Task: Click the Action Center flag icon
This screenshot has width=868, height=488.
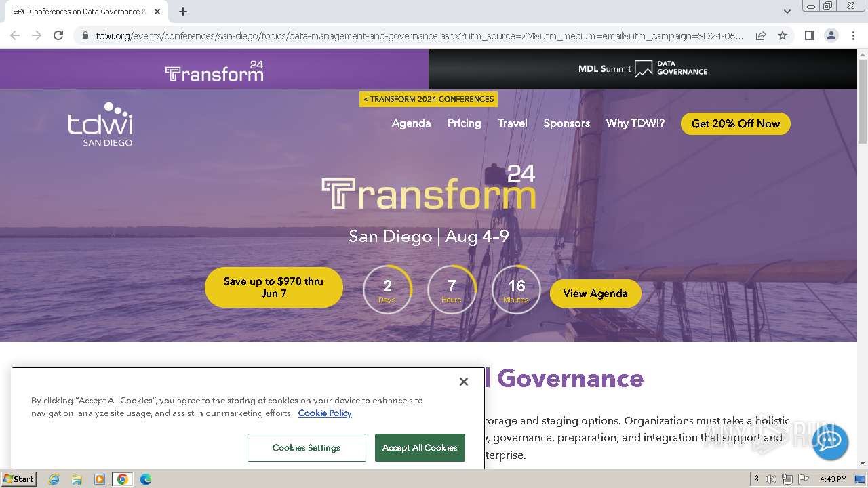Action: pos(803,479)
